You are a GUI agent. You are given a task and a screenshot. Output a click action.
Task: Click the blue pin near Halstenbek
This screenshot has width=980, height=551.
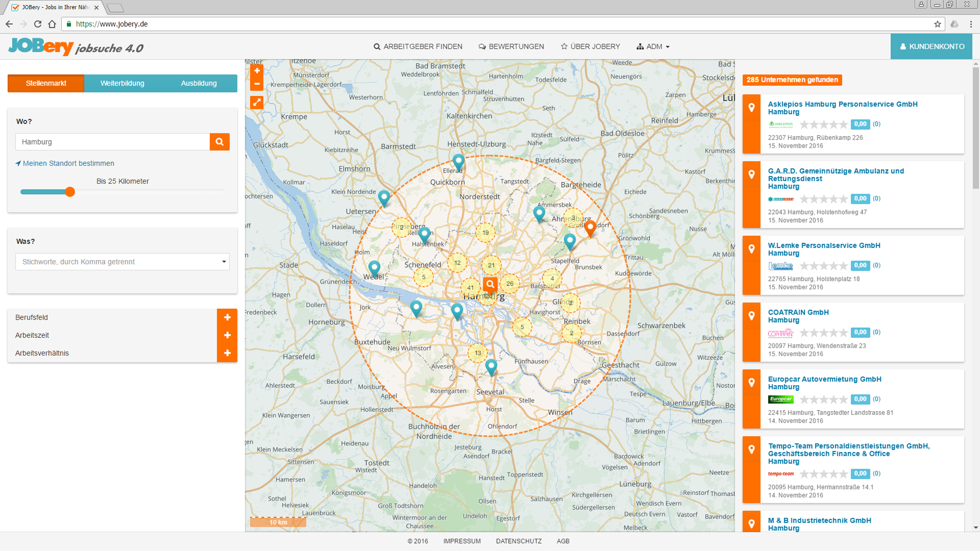(x=424, y=235)
